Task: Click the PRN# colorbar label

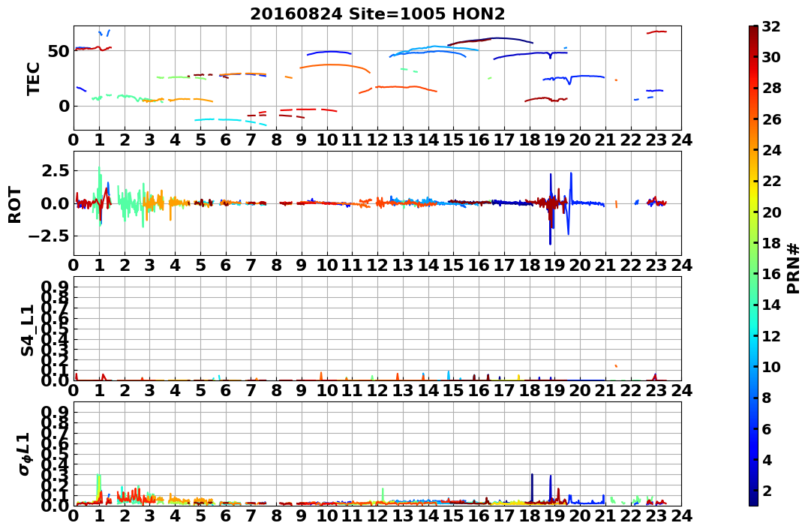Action: pos(794,269)
